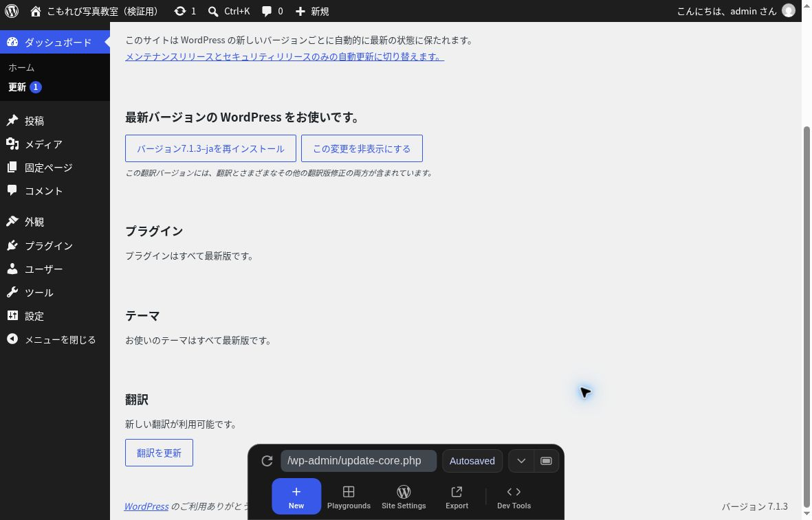The width and height of the screenshot is (812, 520).
Task: Click the Export icon in Playground toolbar
Action: (457, 492)
